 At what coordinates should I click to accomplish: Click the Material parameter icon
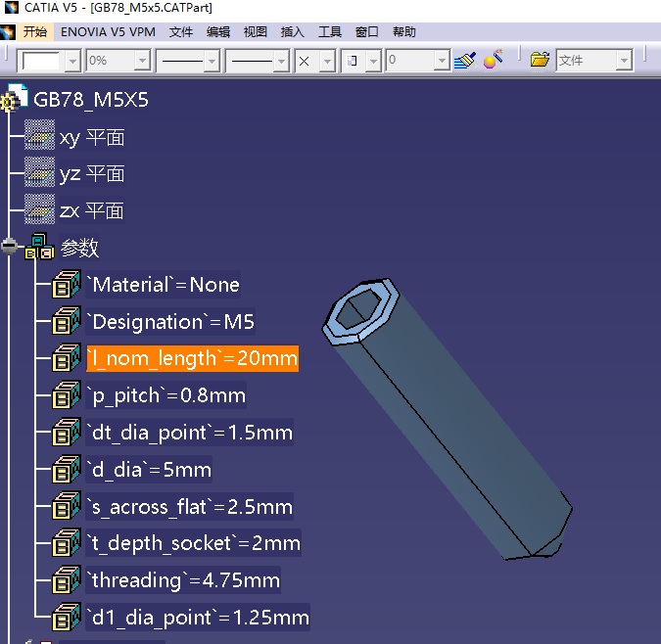(x=67, y=284)
